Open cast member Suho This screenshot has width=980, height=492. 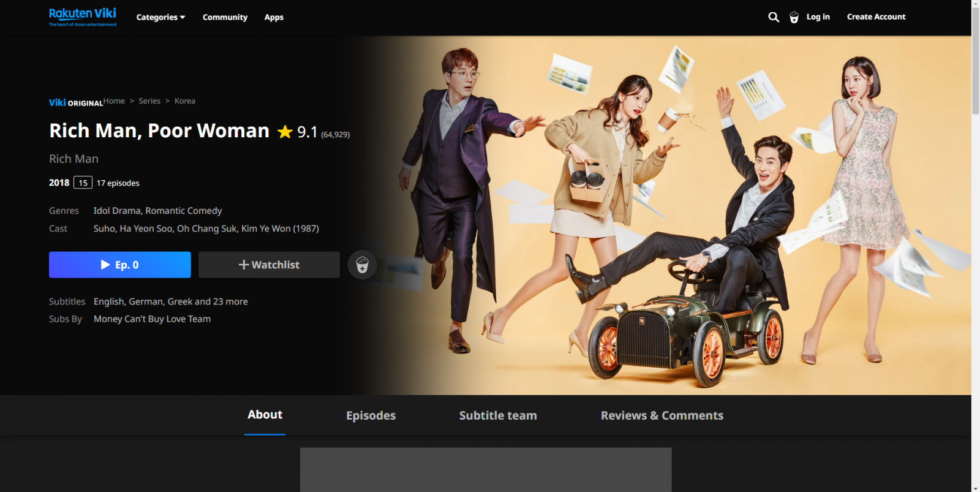pos(104,229)
